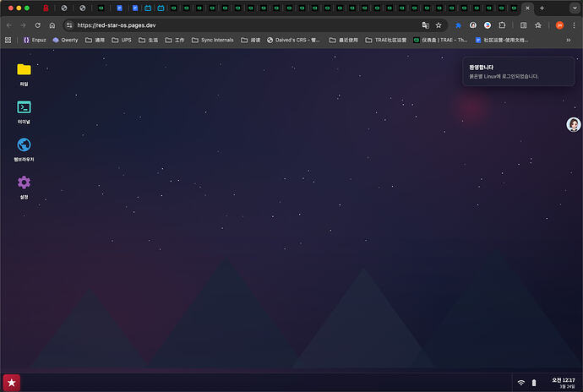Screen dimensions: 583x392
Task: Bookmark this page with the star icon
Action: (x=439, y=25)
